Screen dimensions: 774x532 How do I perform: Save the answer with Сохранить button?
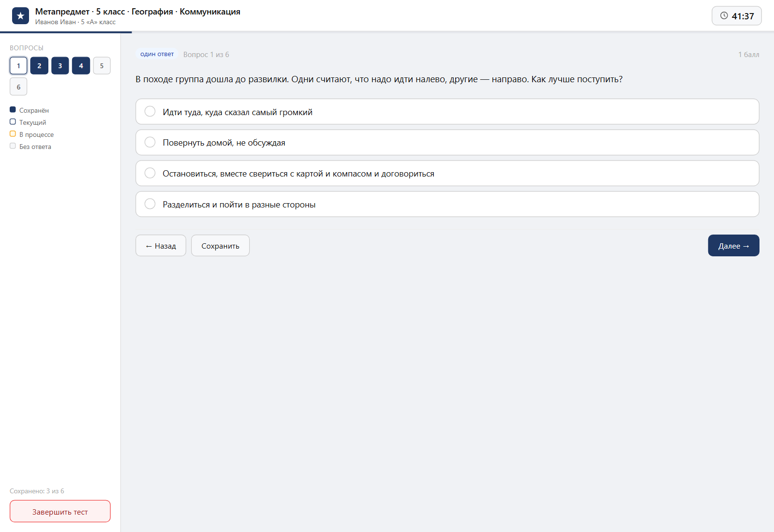[220, 246]
